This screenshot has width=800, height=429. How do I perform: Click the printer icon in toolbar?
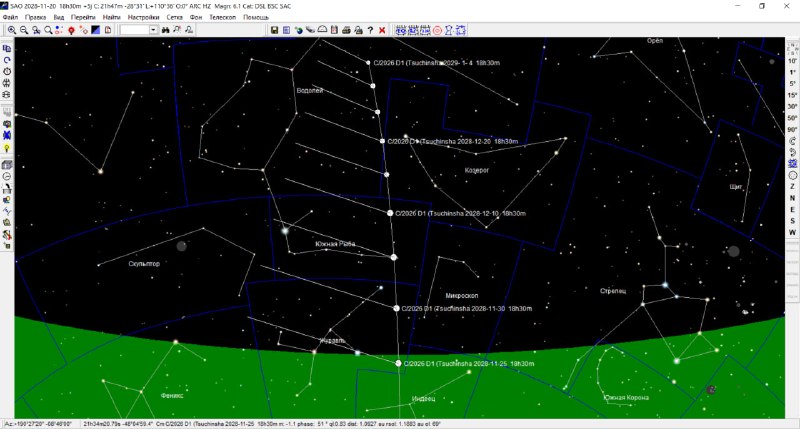coord(346,30)
